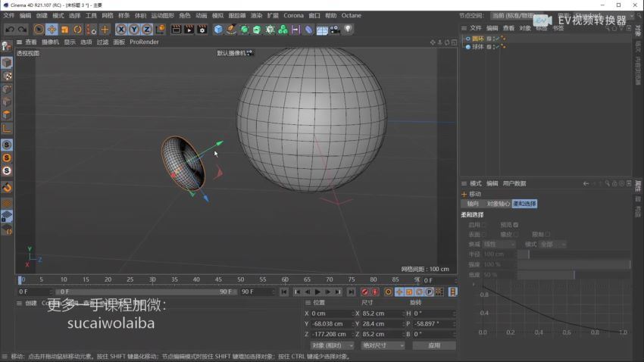644x362 pixels.
Task: Click the 应用 apply button
Action: pyautogui.click(x=434, y=345)
